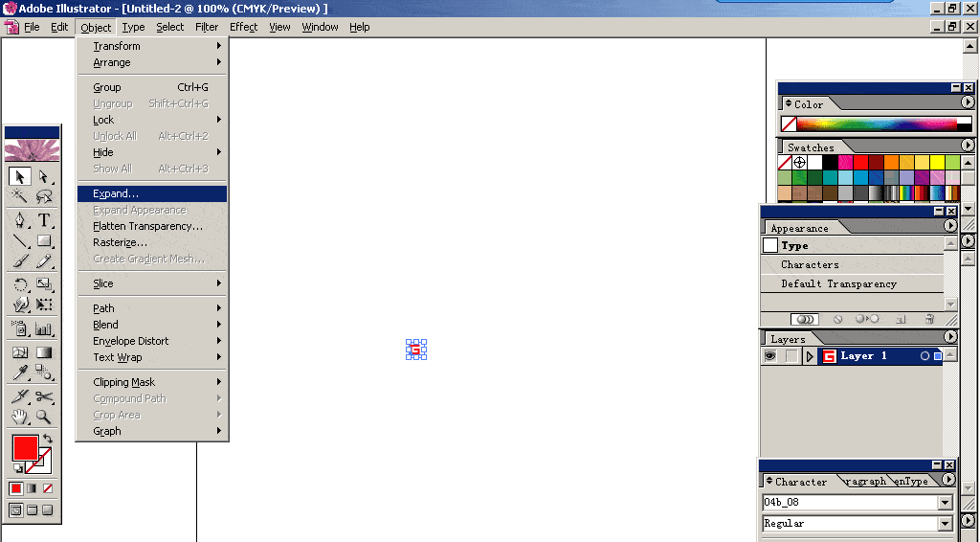Pick a color from the Color spectrum bar
The image size is (980, 542).
click(877, 124)
